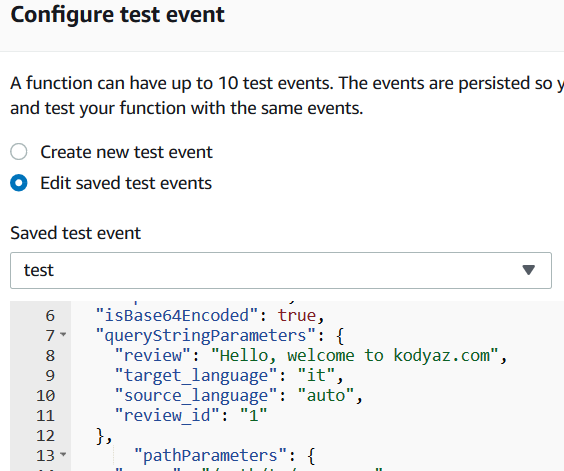Click the "target_language" key
The image size is (564, 471).
coord(196,375)
